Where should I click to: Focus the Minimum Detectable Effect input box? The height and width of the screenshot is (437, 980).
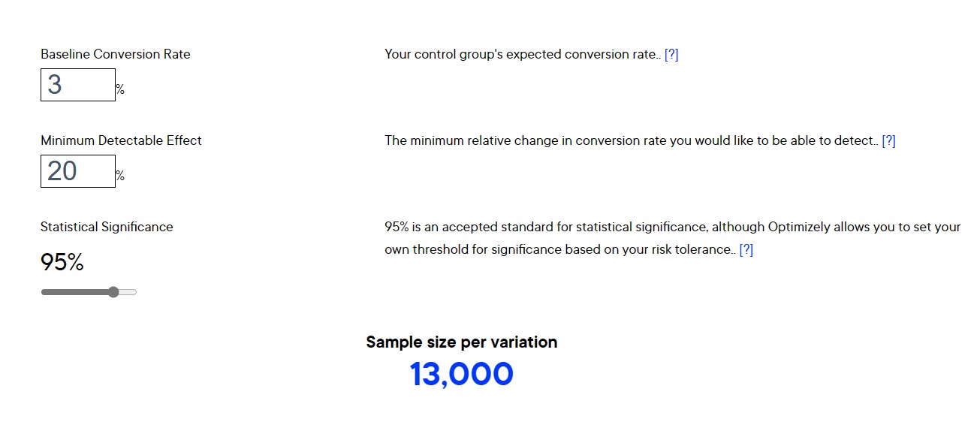point(77,171)
